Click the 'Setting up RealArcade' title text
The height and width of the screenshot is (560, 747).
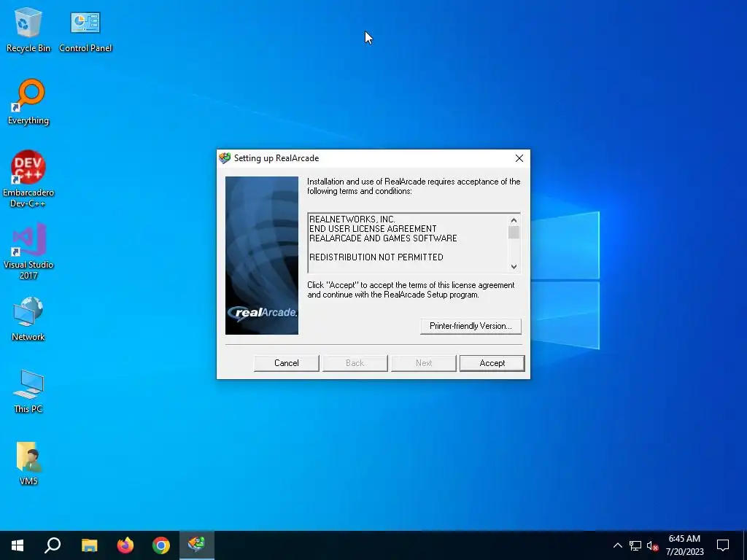(276, 158)
